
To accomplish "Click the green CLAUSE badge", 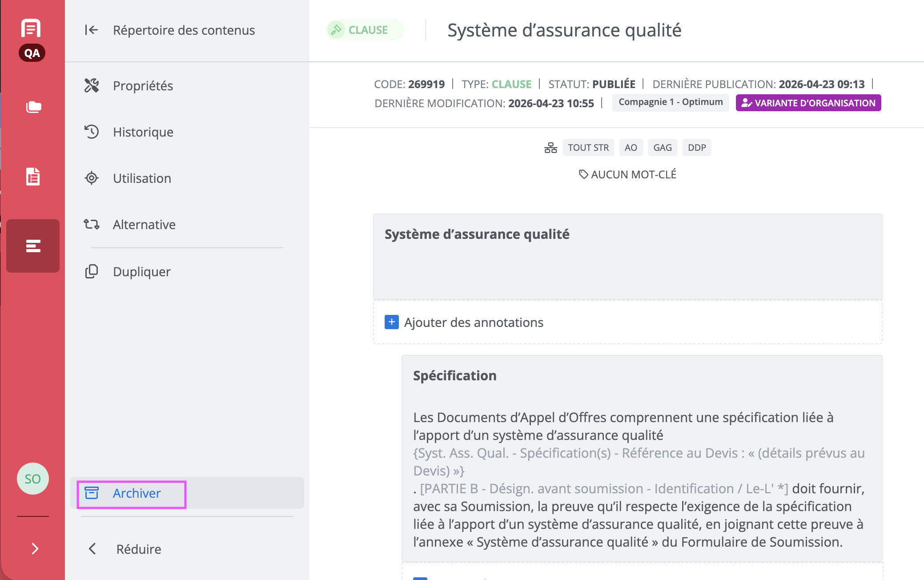I will point(365,30).
